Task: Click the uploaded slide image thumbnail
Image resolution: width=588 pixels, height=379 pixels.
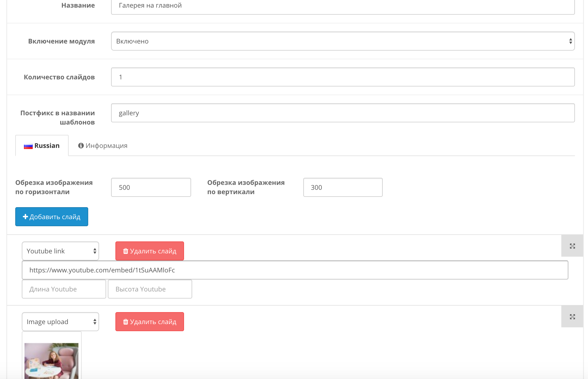Action: tap(51, 360)
